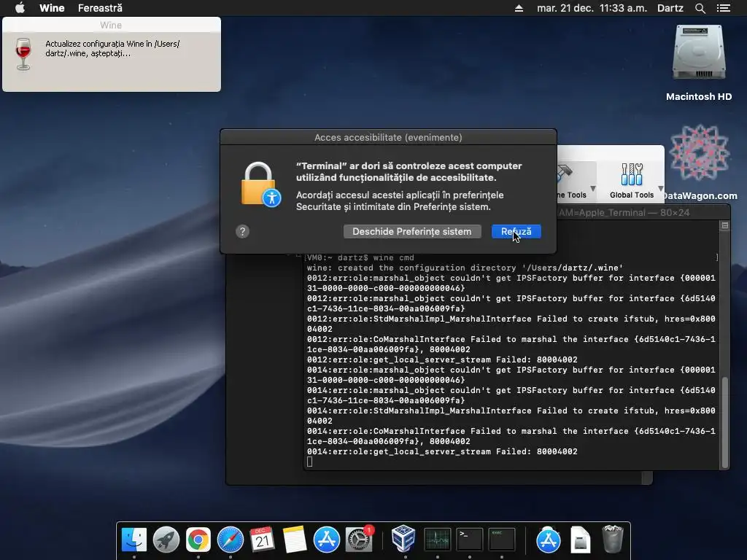
Task: Click the 'Actualizez configurația Wine' message text
Action: (112, 49)
